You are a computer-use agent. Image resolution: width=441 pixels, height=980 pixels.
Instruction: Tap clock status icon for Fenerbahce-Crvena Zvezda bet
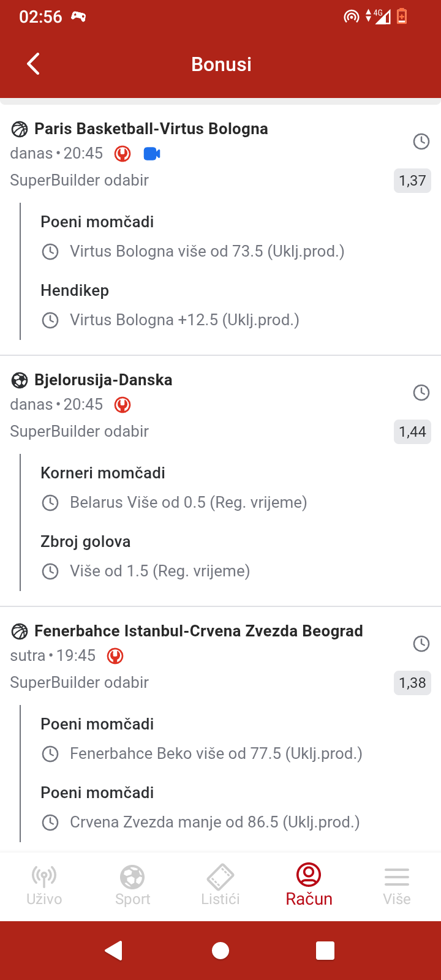click(421, 644)
